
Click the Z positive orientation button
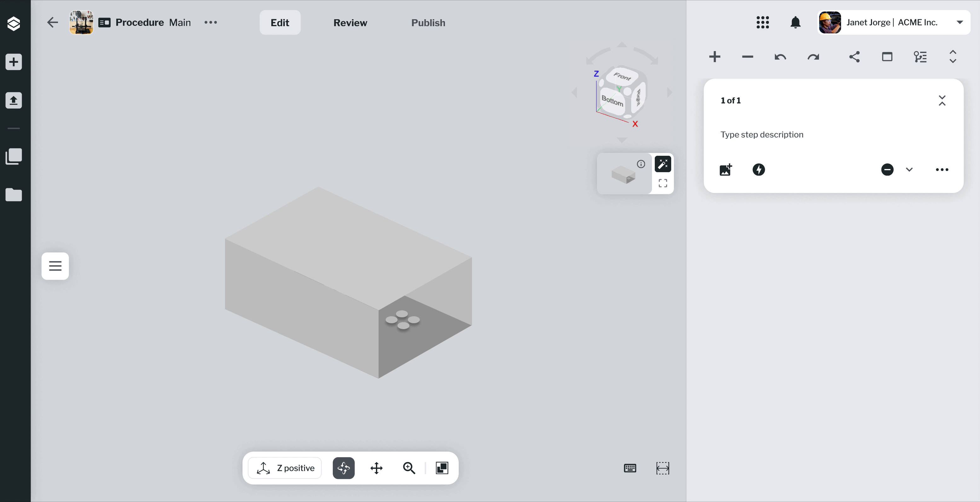tap(285, 468)
